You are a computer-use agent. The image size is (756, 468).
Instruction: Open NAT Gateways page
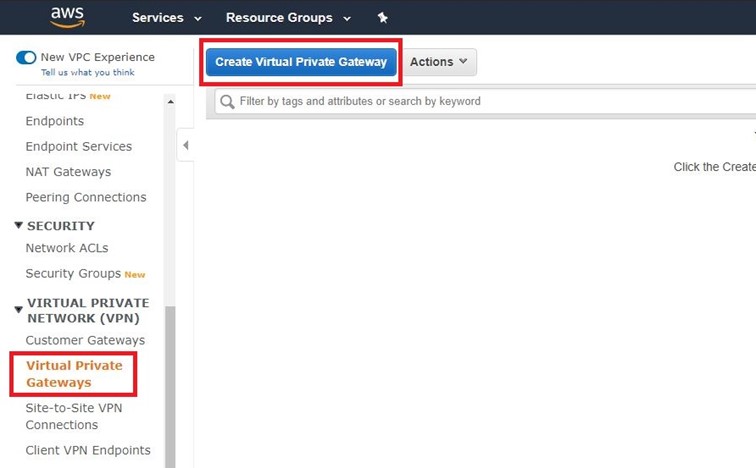68,172
